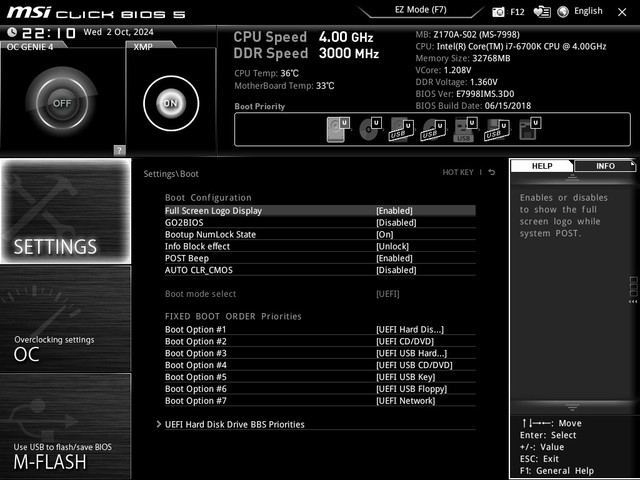This screenshot has height=480, width=640.
Task: Open Boot Option #6 UEFI USB Floppy value
Action: tap(411, 389)
